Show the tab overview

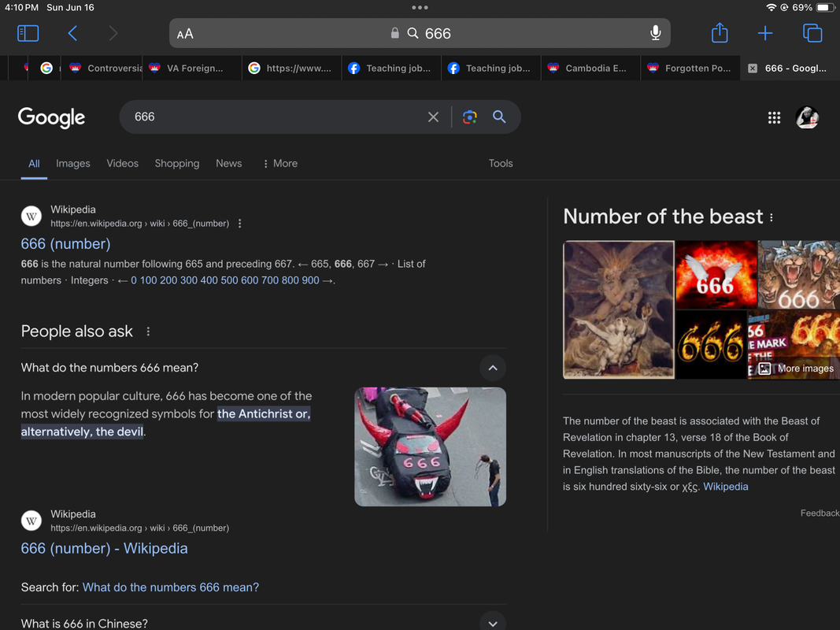pos(812,33)
